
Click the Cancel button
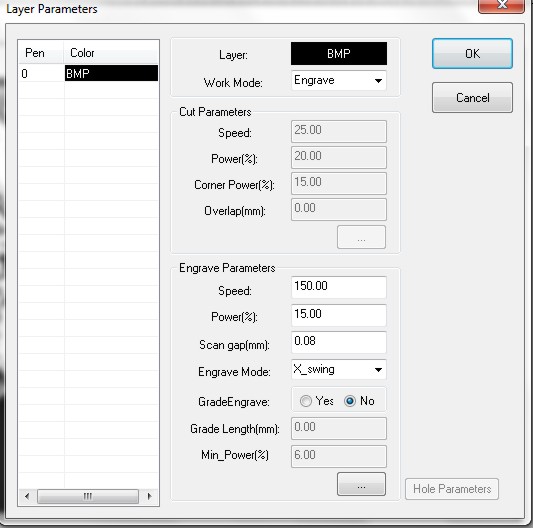click(472, 98)
